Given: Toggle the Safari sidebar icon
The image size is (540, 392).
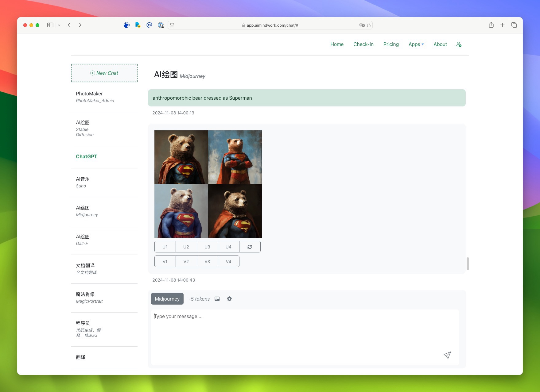Looking at the screenshot, I should point(50,25).
